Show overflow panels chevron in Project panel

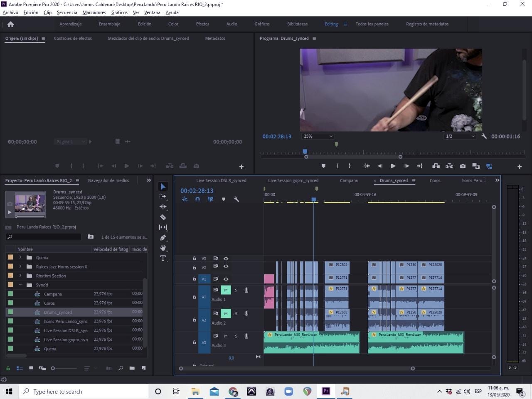click(149, 180)
